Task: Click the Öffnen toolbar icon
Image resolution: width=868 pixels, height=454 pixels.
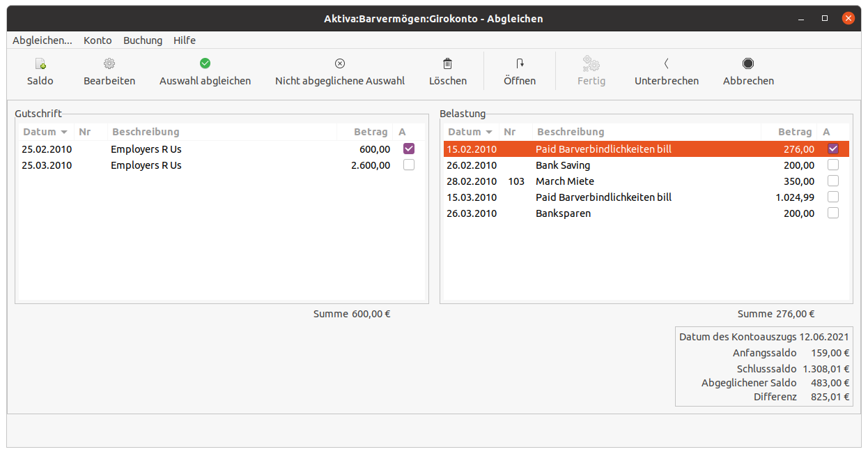Action: [520, 64]
